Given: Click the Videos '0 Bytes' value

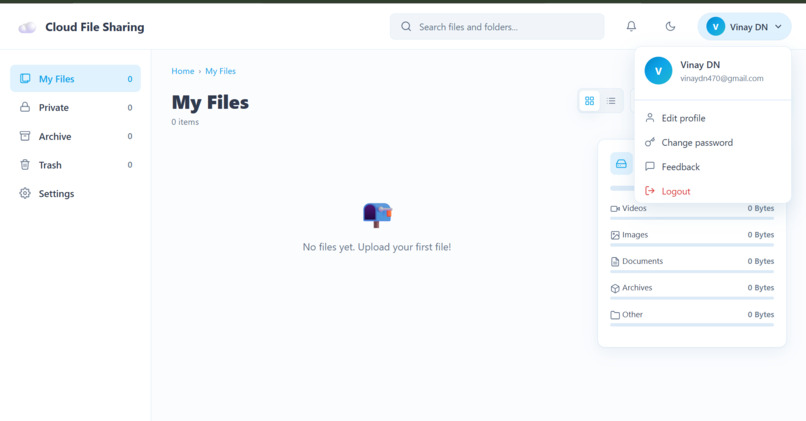Looking at the screenshot, I should click(761, 208).
